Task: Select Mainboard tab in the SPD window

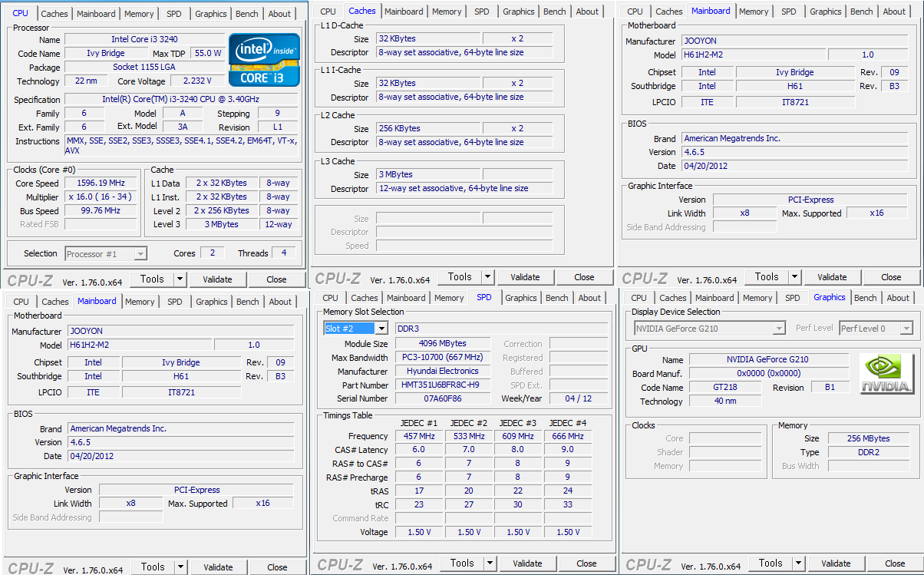Action: click(x=406, y=298)
